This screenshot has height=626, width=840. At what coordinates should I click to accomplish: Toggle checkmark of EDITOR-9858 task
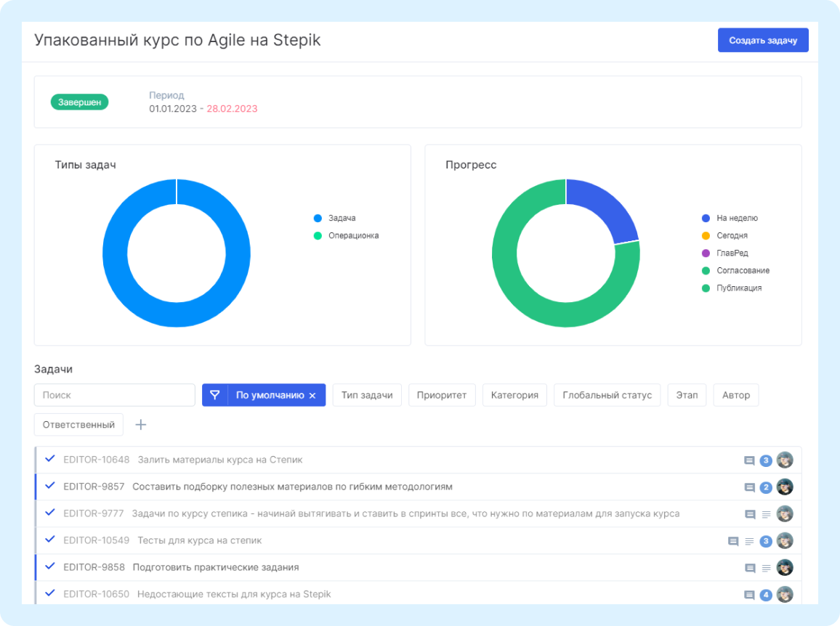click(x=50, y=566)
